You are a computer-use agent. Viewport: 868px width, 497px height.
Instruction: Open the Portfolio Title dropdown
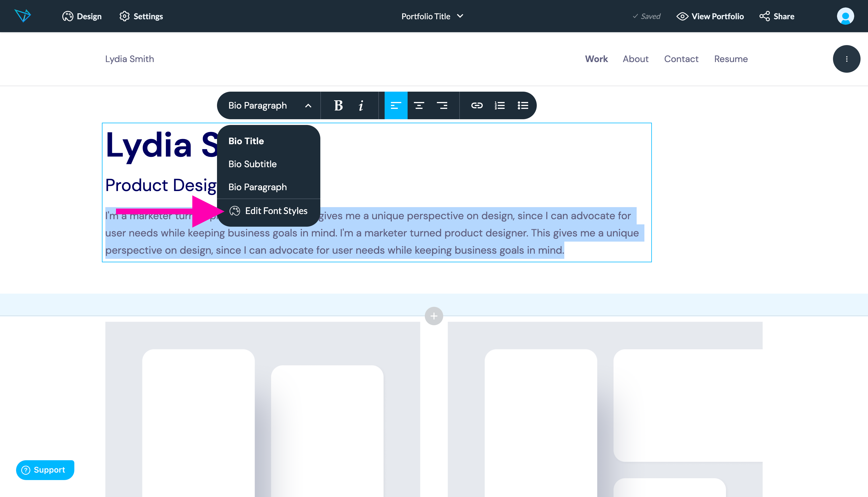[x=433, y=16]
